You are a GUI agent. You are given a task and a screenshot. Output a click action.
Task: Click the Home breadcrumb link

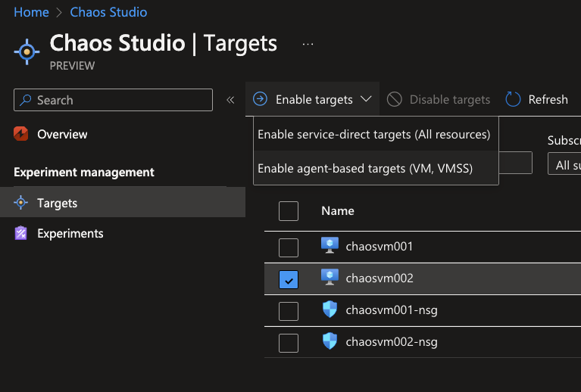[x=31, y=12]
